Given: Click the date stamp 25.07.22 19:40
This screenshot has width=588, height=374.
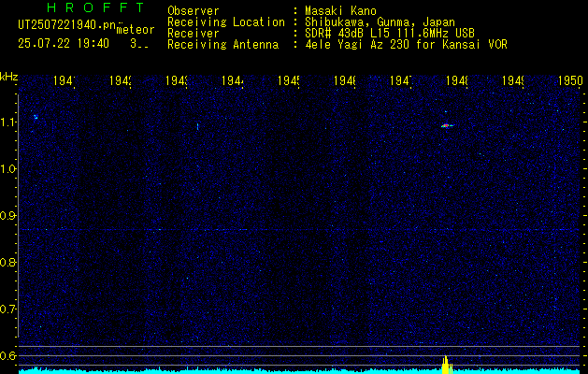Looking at the screenshot, I should point(64,44).
